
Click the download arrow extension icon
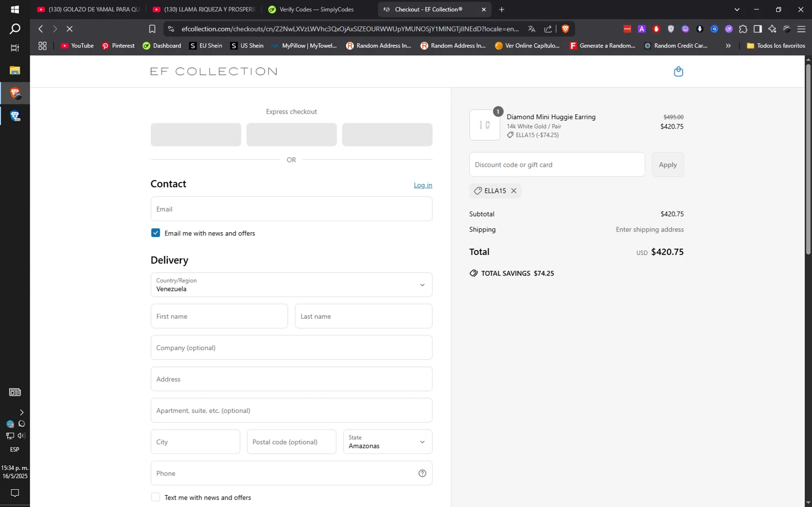(x=699, y=29)
